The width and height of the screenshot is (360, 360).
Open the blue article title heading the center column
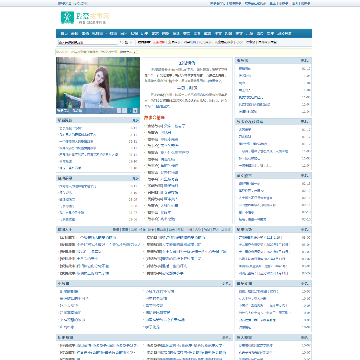[187, 63]
